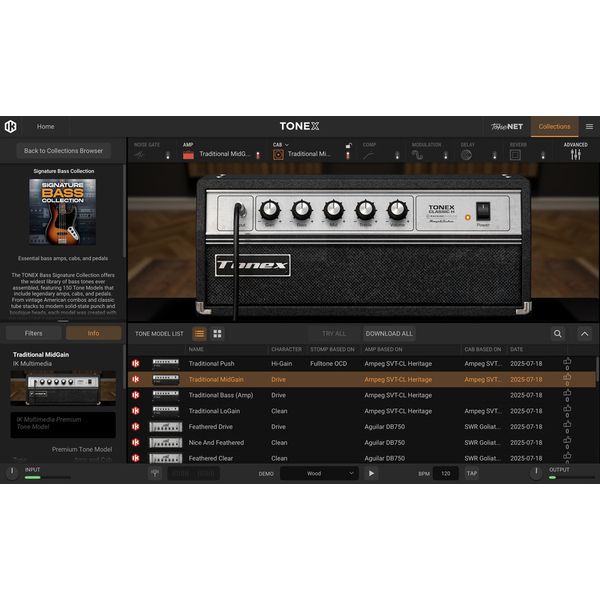Collapse the tone model list panel
The width and height of the screenshot is (600, 600).
585,333
